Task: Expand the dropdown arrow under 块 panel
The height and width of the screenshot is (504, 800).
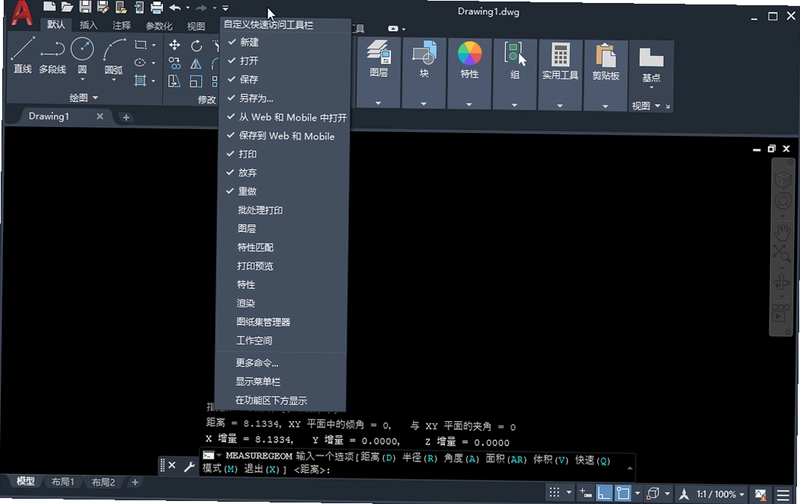Action: coord(423,104)
